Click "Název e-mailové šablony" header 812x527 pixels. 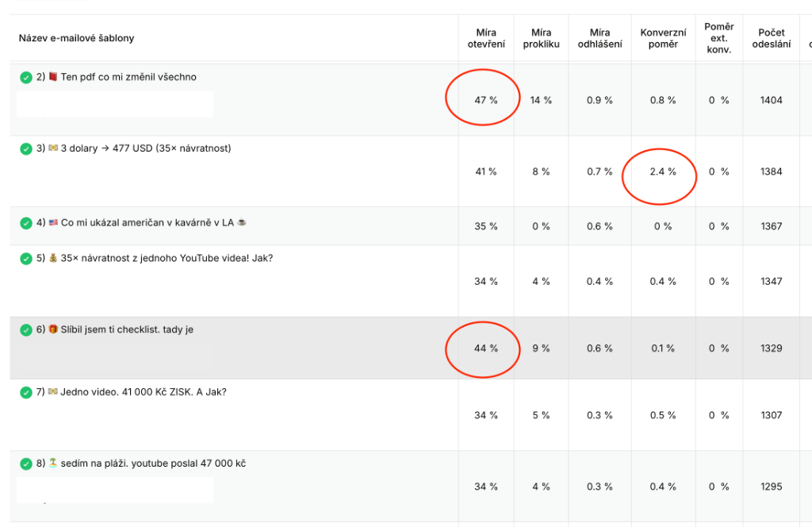click(76, 38)
